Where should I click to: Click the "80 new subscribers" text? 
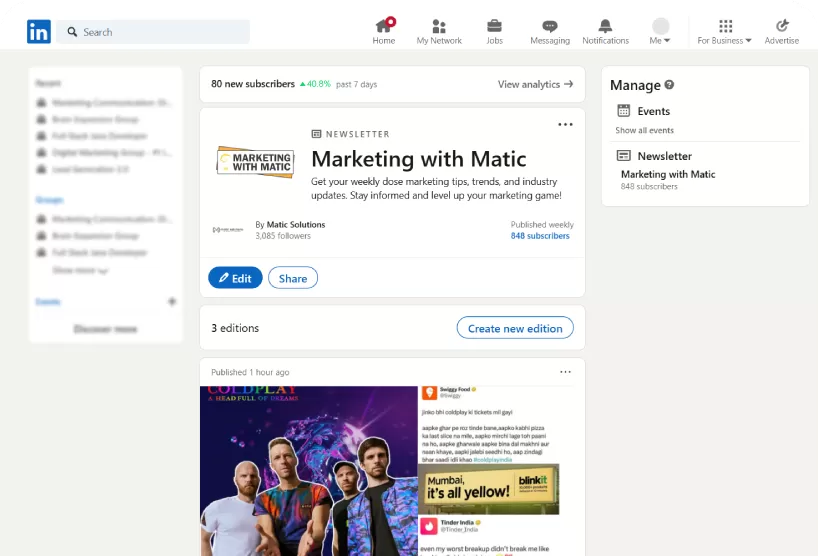click(x=253, y=84)
